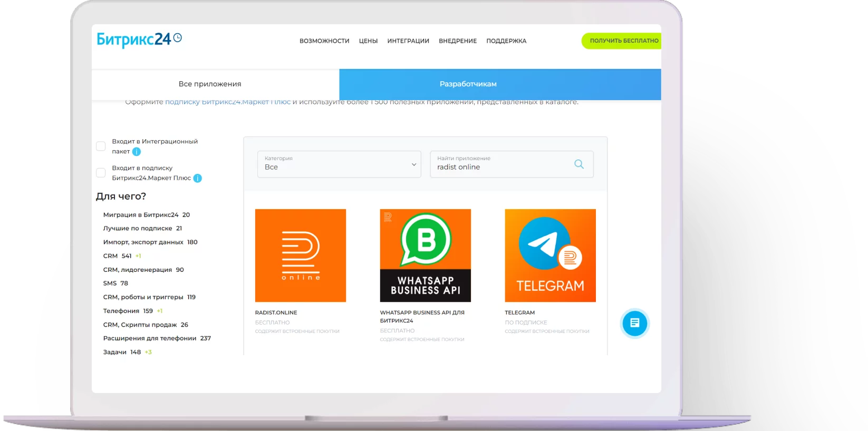Click Получить бесплатно button
Viewport: 868px width, 431px height.
pos(622,41)
